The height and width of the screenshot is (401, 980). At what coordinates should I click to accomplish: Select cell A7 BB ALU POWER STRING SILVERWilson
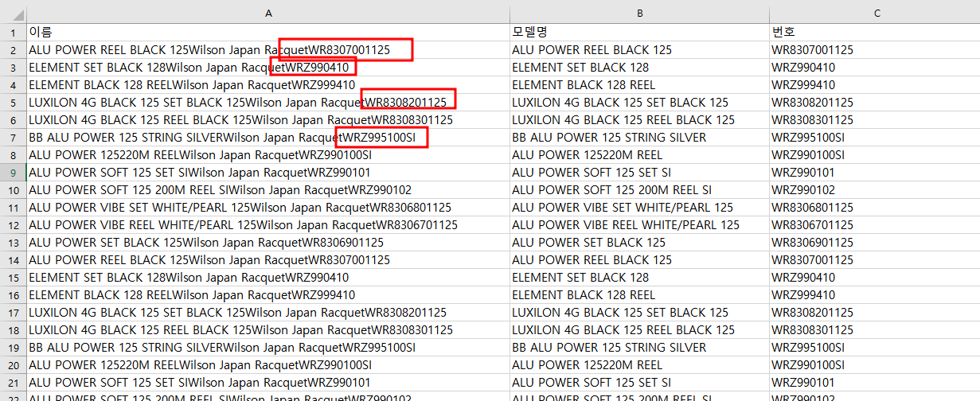(x=268, y=138)
